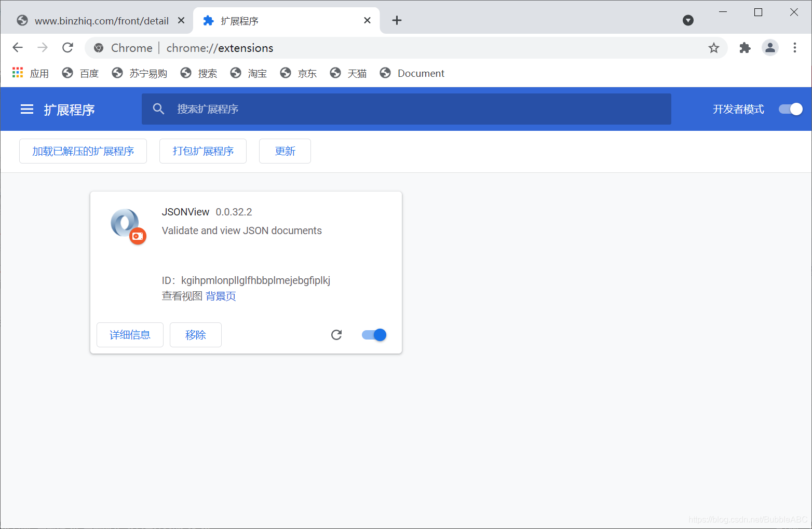812x529 pixels.
Task: Click the site info icon before Chrome in the address bar
Action: tap(99, 48)
